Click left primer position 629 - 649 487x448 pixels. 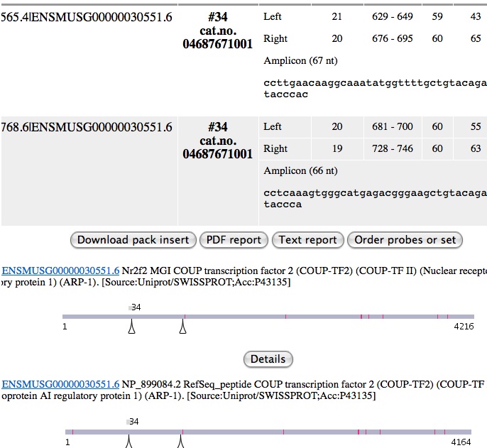click(391, 16)
